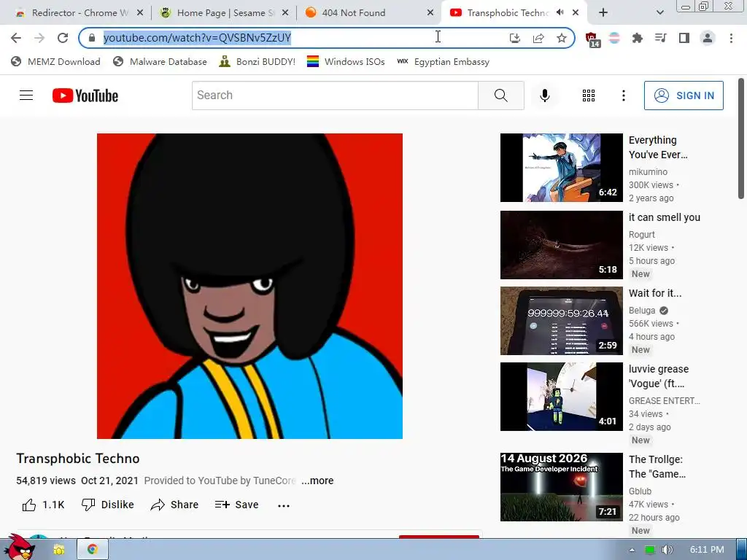Open the YouTube apps grid
747x560 pixels.
point(589,96)
